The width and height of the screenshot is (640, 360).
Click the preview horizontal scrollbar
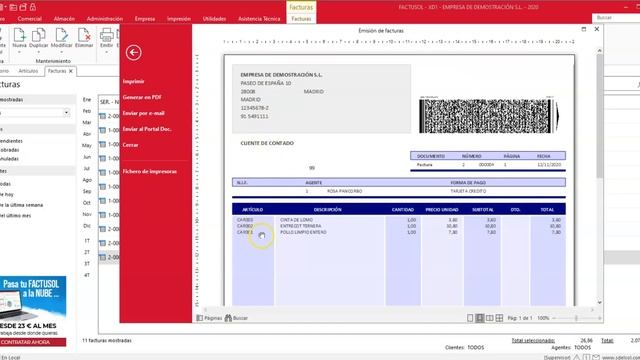[x=399, y=310]
